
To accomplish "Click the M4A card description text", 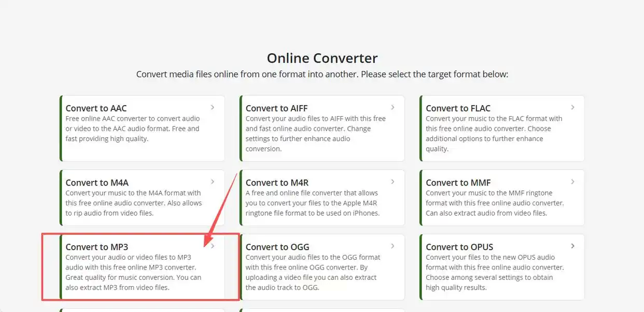I will 134,203.
